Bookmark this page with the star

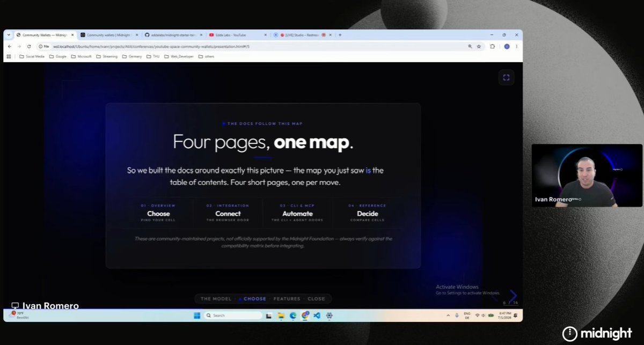[x=478, y=47]
